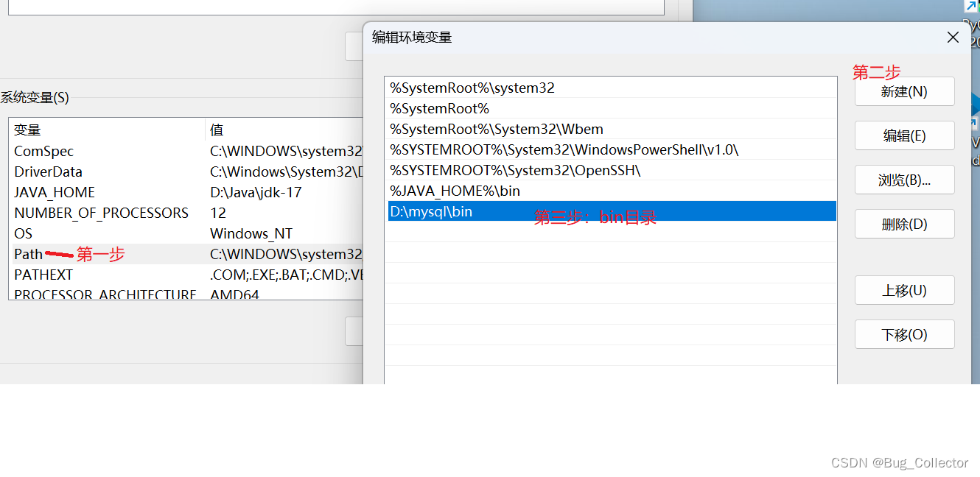This screenshot has width=980, height=477.
Task: Open the 浏览(B) browse dialog
Action: (x=904, y=180)
